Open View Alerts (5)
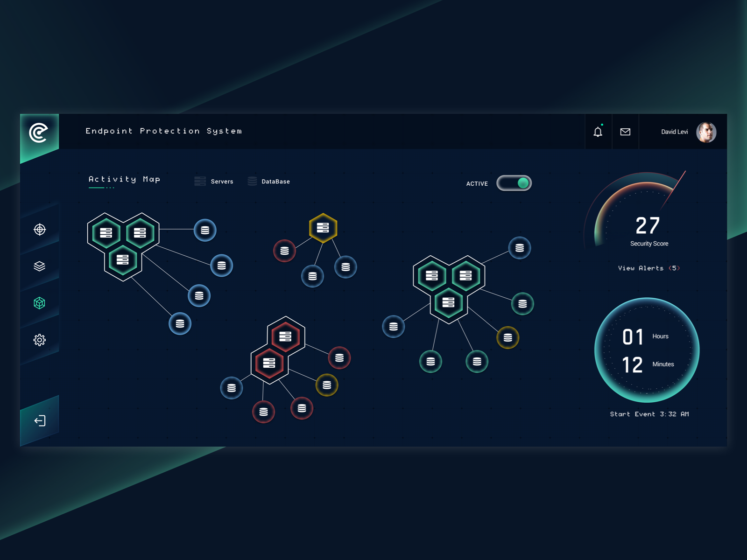This screenshot has height=560, width=747. (648, 268)
